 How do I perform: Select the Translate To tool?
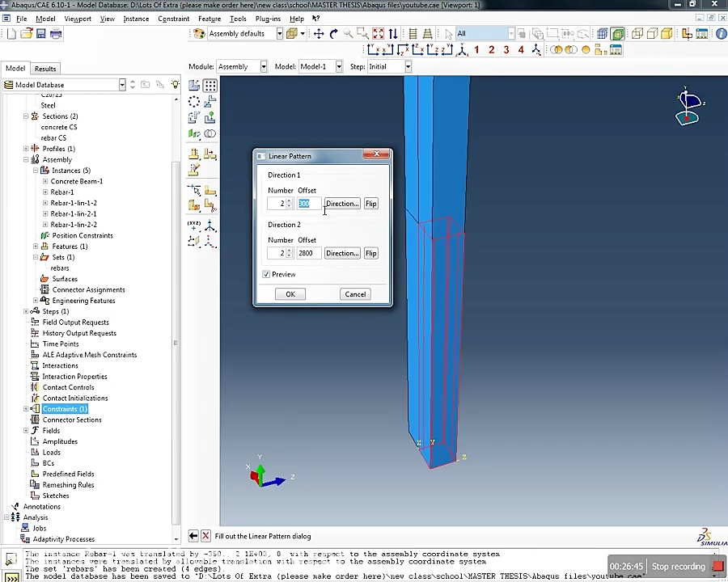point(210,118)
